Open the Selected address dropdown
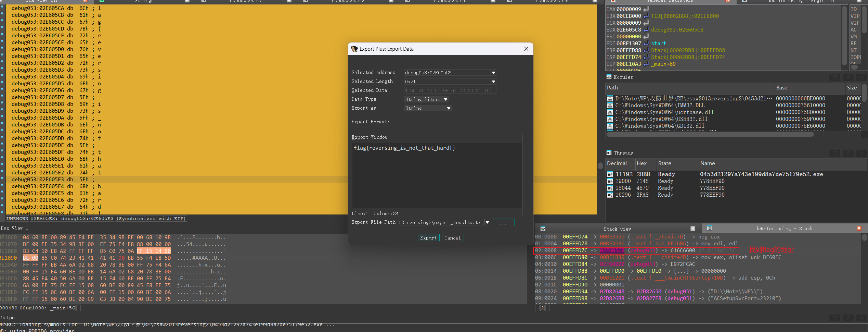Screen dimensions: 868x332 click(x=493, y=73)
